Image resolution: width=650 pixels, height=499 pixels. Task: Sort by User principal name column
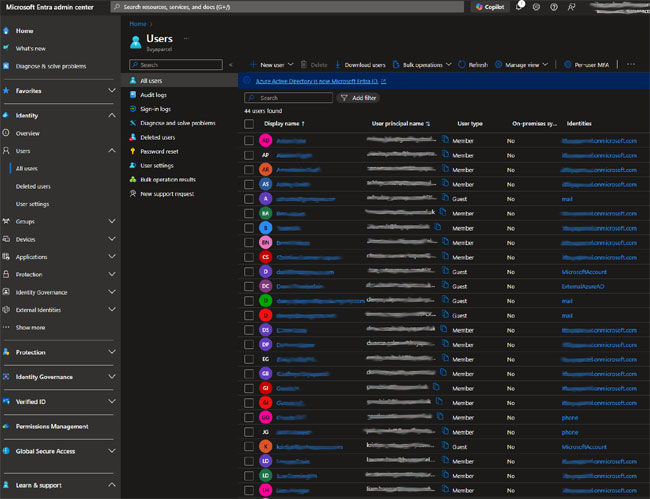[x=400, y=124]
